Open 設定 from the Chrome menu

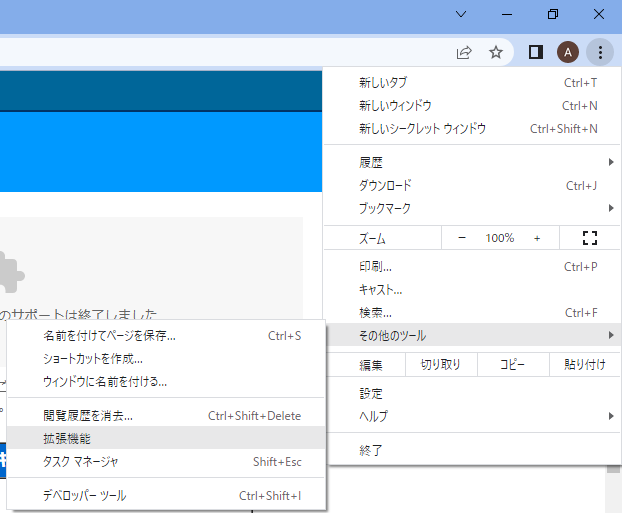(472, 393)
